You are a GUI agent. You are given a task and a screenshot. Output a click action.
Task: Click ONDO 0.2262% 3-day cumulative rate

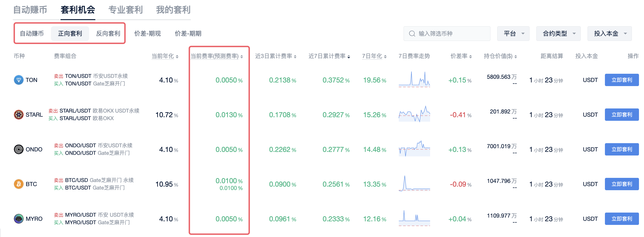[x=282, y=150]
